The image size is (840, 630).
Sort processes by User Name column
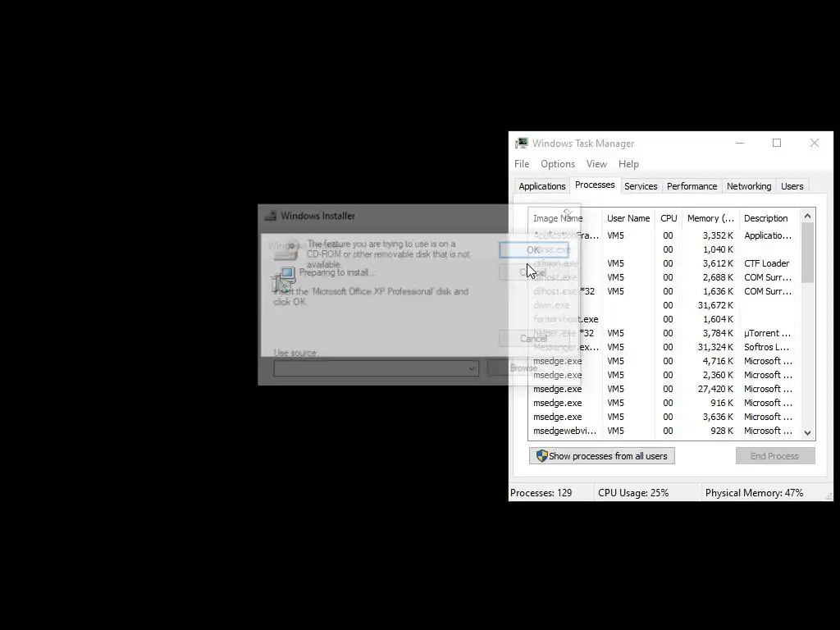click(x=628, y=218)
